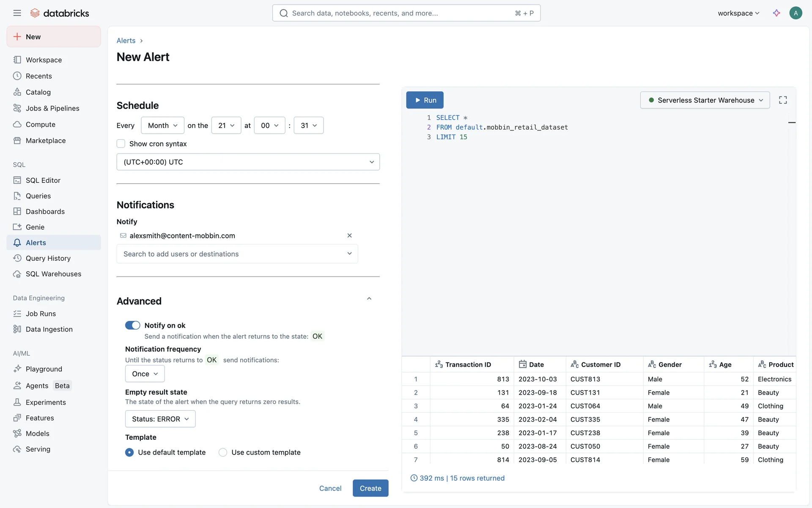Viewport: 812px width, 508px height.
Task: Open the user avatar account menu
Action: 796,13
